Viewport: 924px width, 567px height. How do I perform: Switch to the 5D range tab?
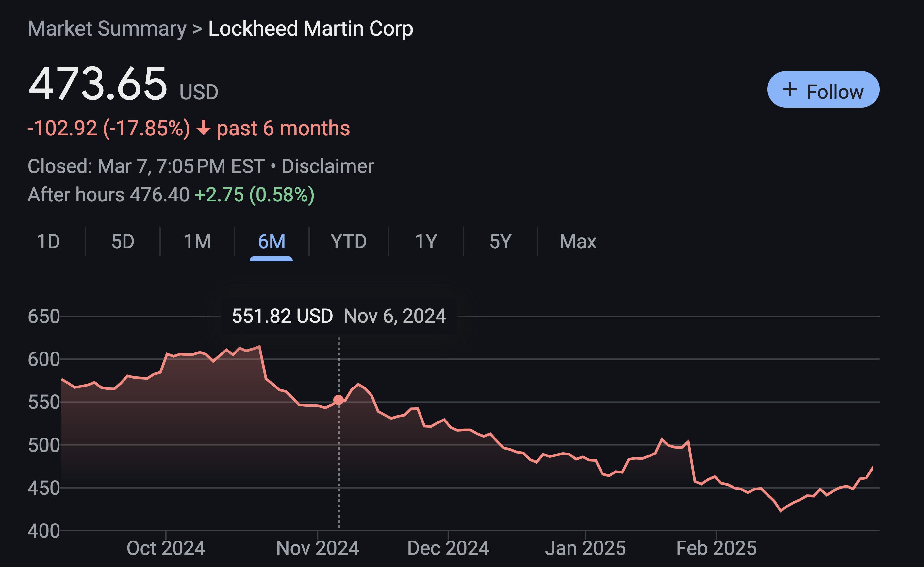(123, 241)
